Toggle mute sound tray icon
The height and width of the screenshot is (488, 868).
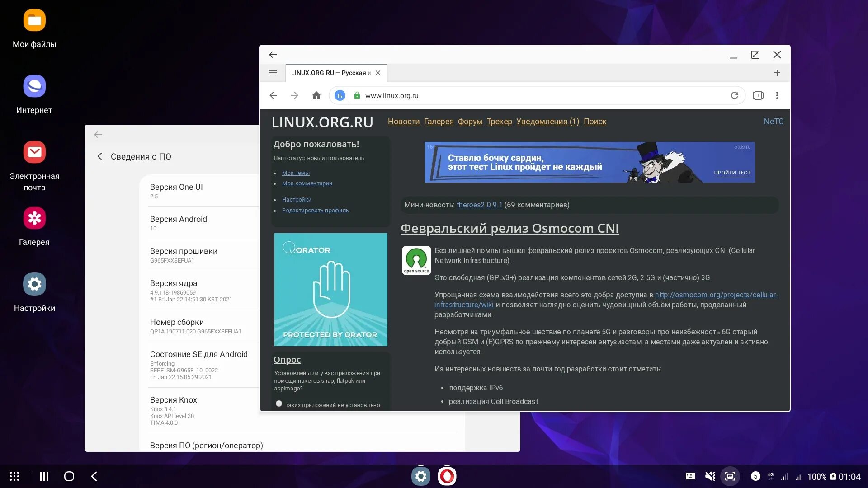click(710, 476)
